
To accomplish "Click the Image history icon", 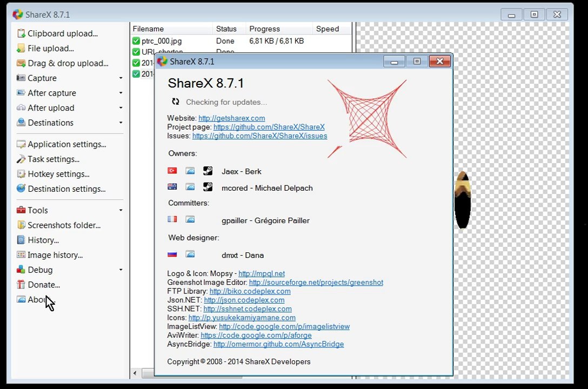I will click(x=21, y=255).
